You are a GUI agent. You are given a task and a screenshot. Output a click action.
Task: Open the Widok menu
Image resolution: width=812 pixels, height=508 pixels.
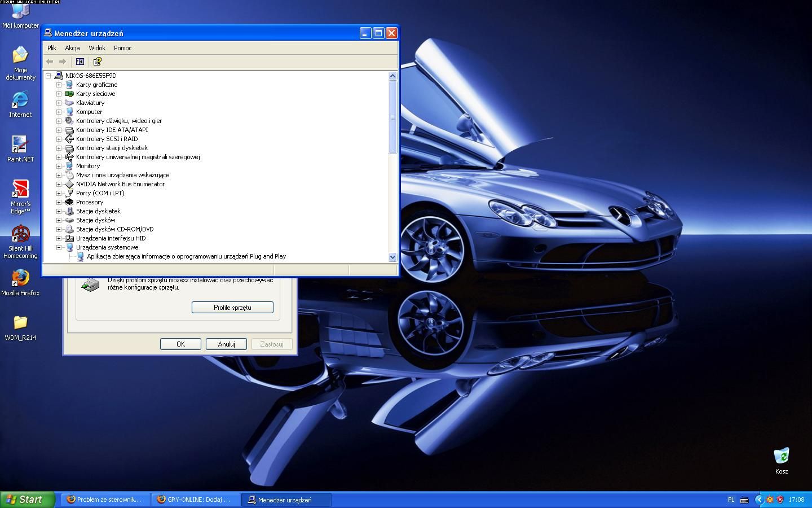coord(97,48)
